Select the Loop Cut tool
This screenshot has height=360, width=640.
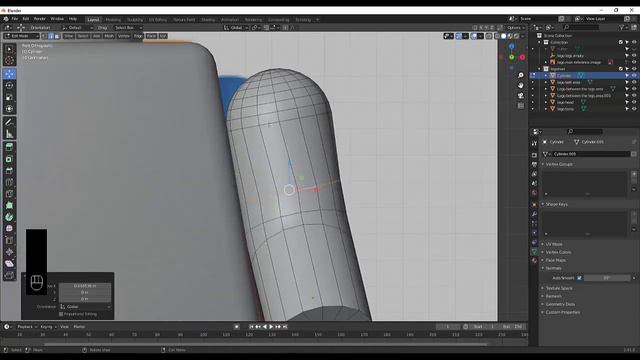tap(9, 182)
